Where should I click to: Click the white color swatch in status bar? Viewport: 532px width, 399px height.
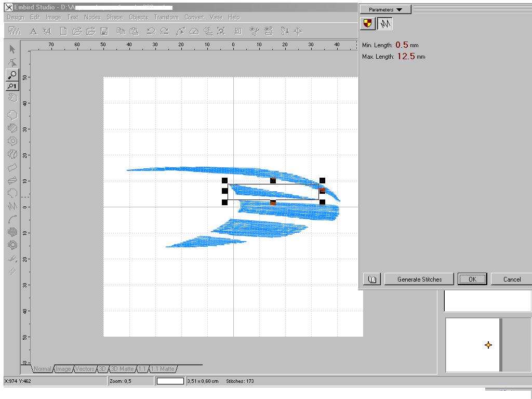pyautogui.click(x=170, y=381)
